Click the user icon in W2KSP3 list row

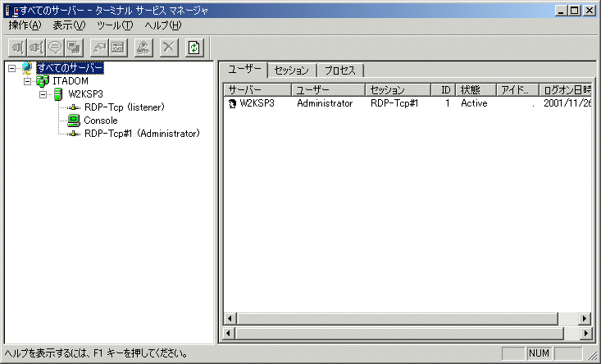(232, 103)
